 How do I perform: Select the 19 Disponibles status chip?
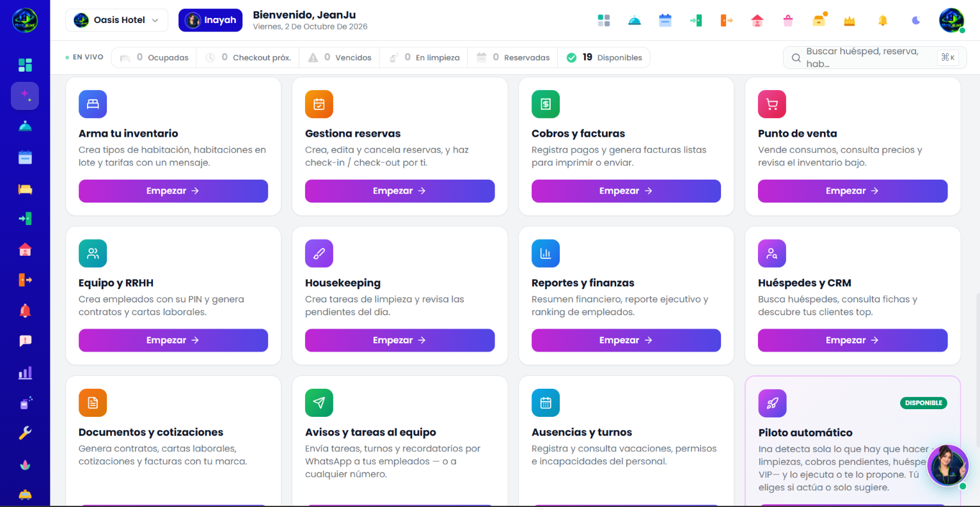point(604,58)
